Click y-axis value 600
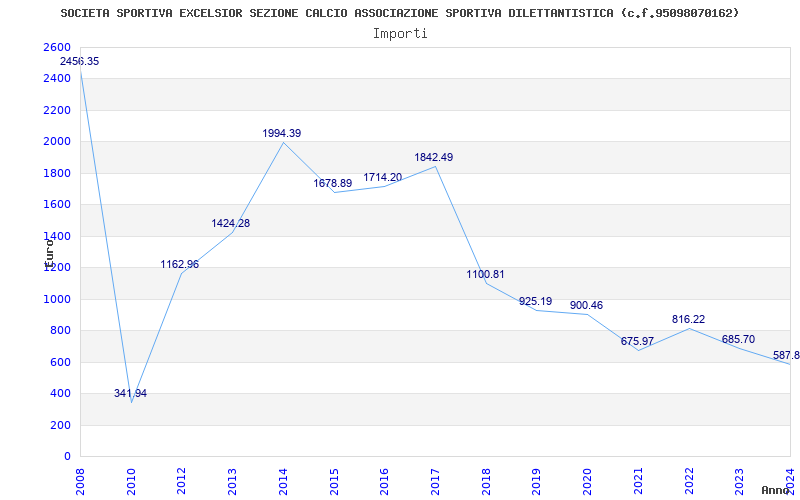This screenshot has height=500, width=800. tap(61, 362)
